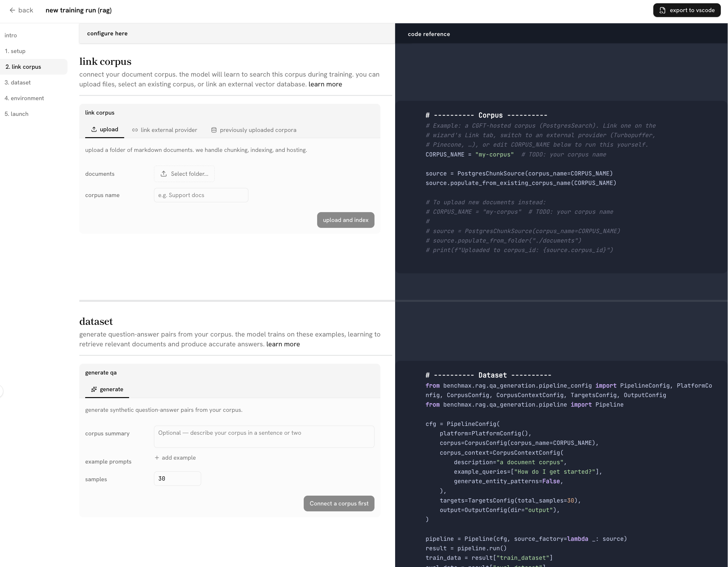Click learn more under link corpus
This screenshot has width=728, height=567.
325,84
